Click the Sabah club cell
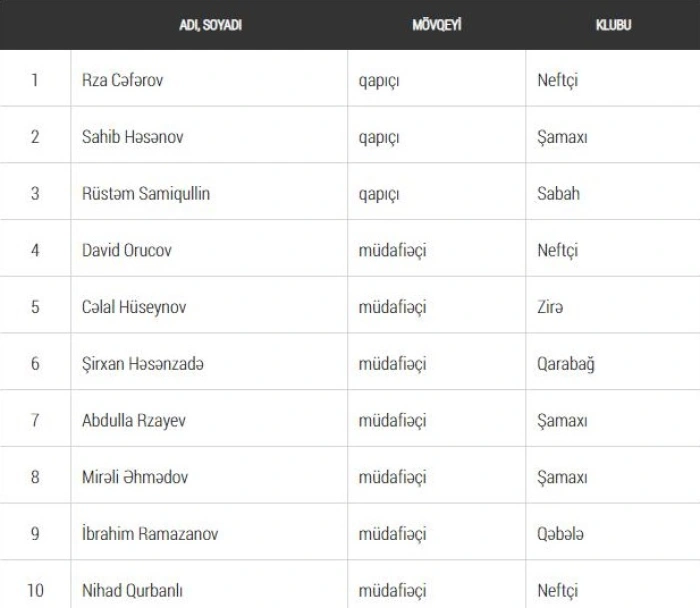Screen dimensions: 700x608 558,193
